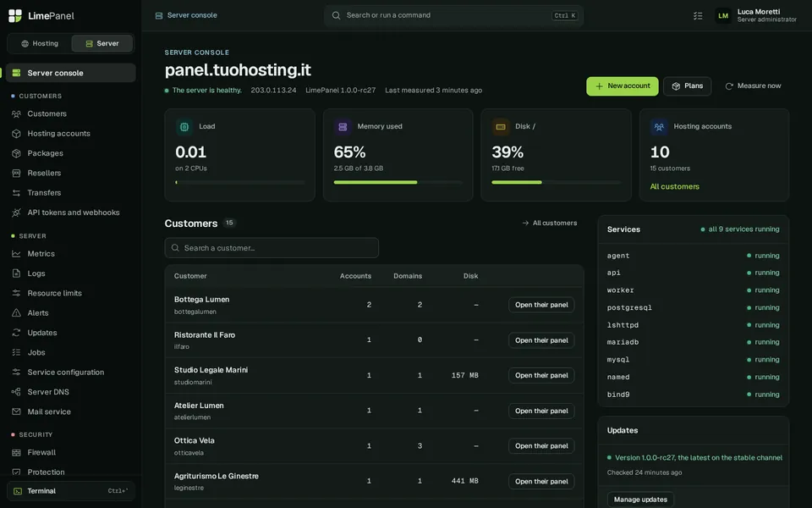Click the Metrics chart icon

17,254
